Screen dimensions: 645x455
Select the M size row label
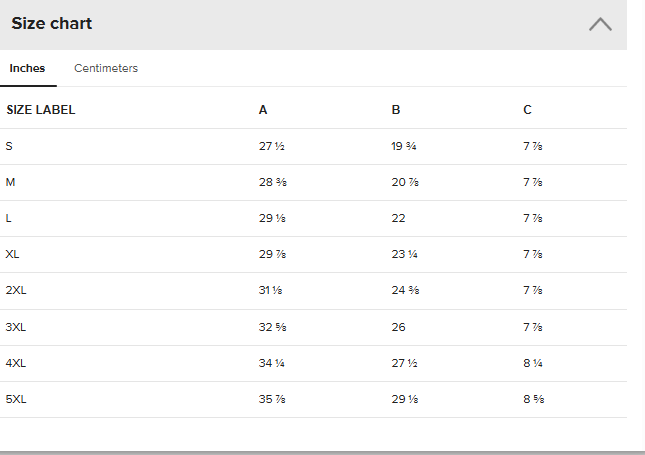(x=10, y=182)
